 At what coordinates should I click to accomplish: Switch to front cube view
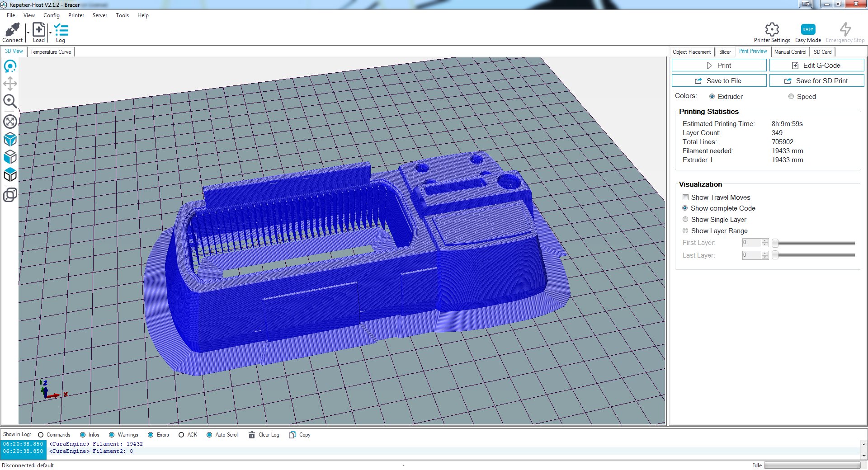tap(10, 157)
